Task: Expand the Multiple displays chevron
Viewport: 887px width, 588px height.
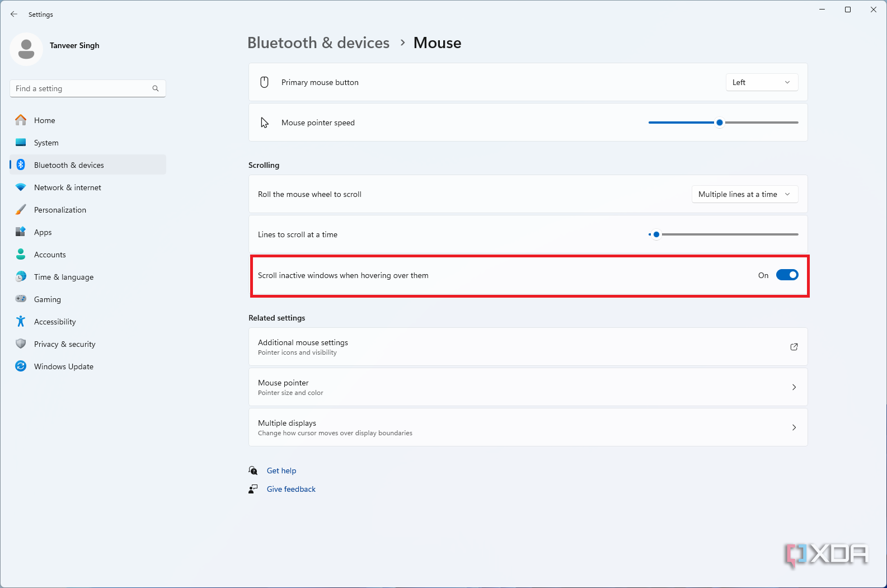Action: coord(794,427)
